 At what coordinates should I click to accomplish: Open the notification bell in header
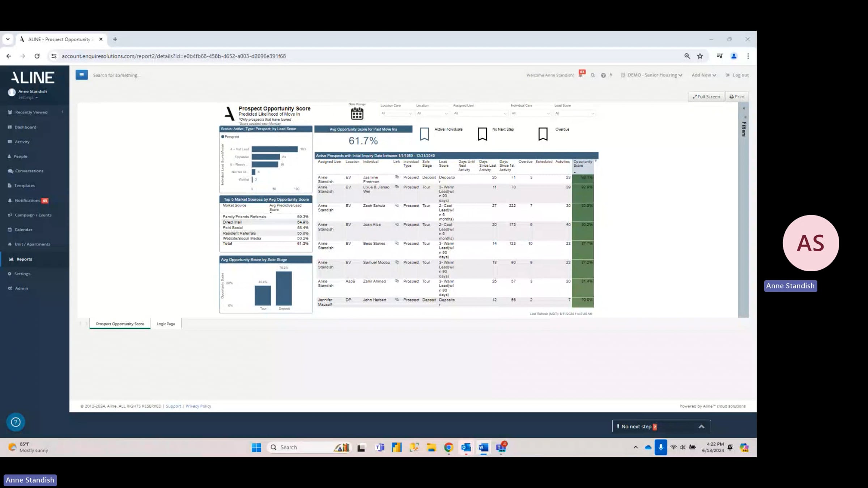581,74
